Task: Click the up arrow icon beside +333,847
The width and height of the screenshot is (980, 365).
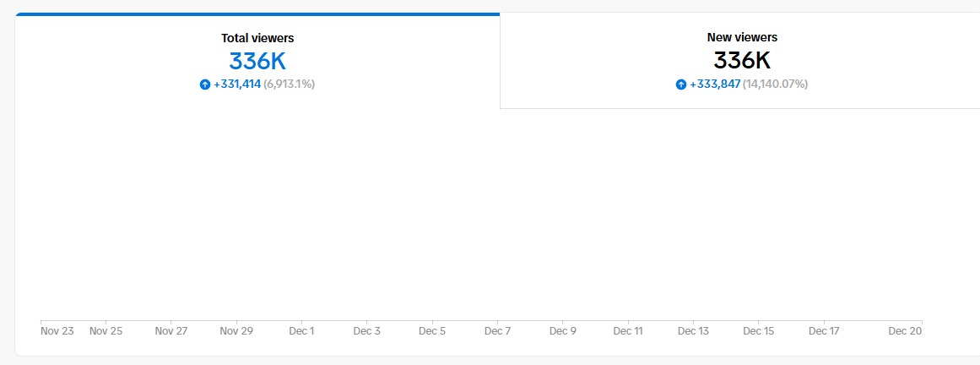Action: click(x=681, y=84)
